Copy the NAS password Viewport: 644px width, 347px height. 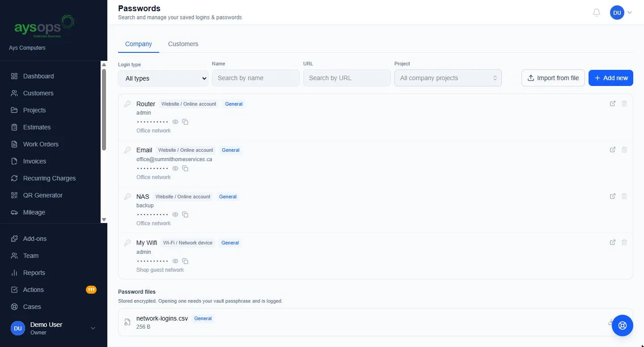(185, 214)
